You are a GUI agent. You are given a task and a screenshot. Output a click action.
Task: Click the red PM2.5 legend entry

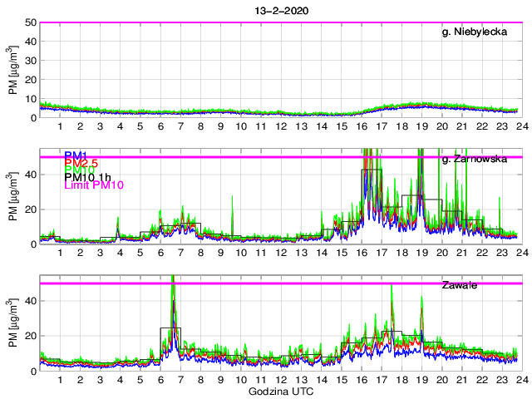[81, 162]
